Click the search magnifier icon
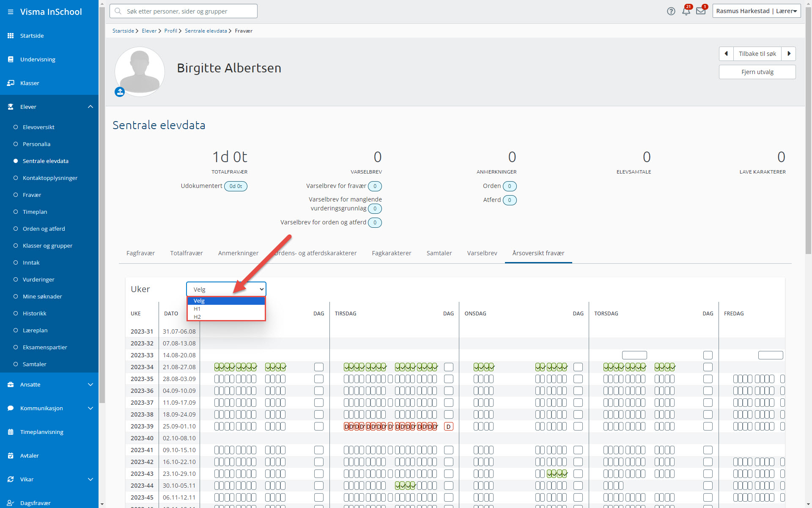Image resolution: width=812 pixels, height=508 pixels. tap(118, 11)
